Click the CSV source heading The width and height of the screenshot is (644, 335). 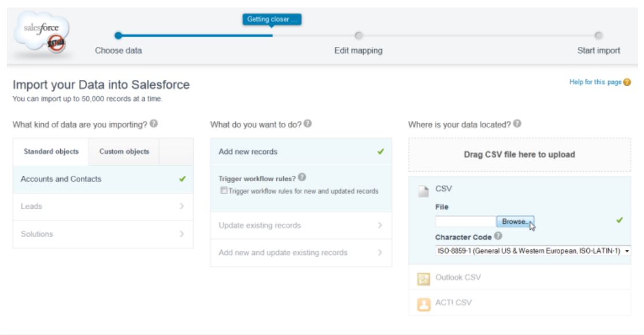pyautogui.click(x=443, y=189)
